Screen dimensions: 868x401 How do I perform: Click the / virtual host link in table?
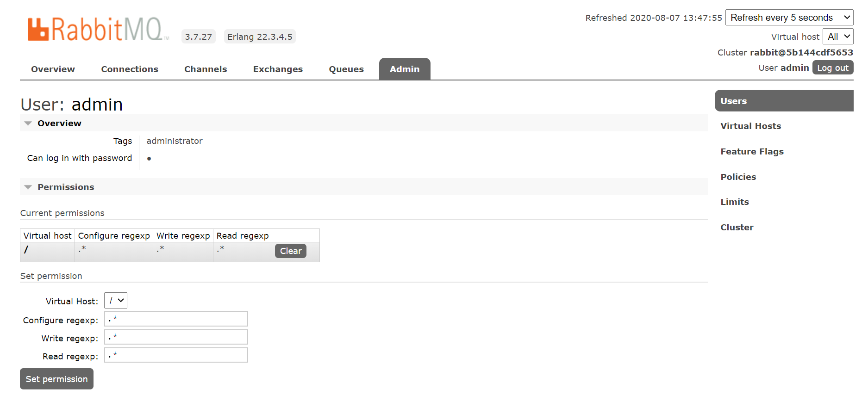click(26, 250)
